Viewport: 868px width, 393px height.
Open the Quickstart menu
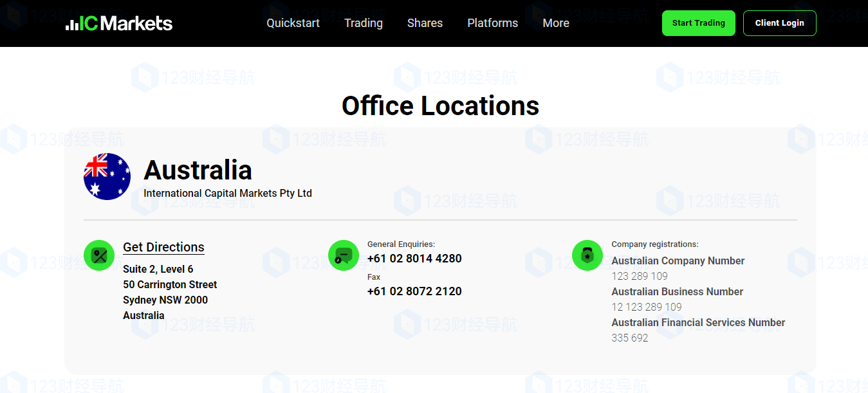293,23
